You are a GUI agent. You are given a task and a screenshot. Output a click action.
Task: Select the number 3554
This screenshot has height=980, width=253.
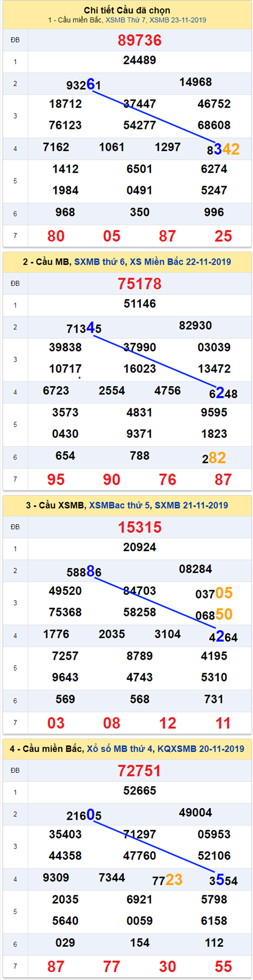223,880
